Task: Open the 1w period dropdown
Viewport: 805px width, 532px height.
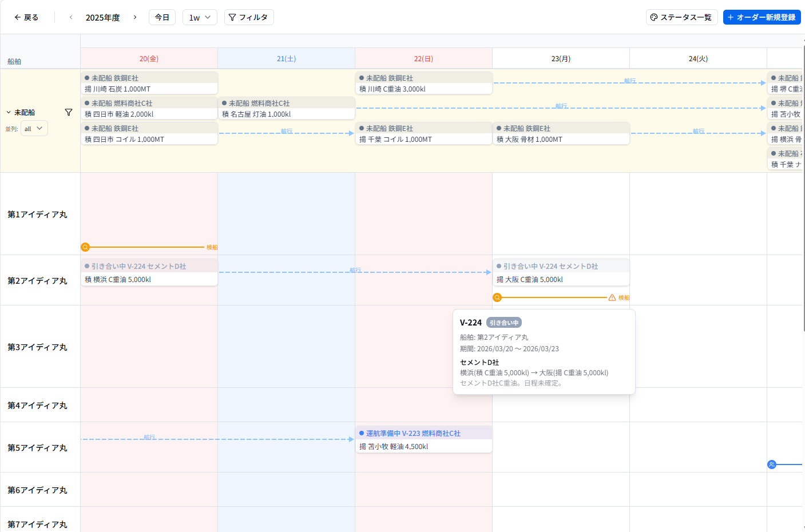Action: [200, 17]
